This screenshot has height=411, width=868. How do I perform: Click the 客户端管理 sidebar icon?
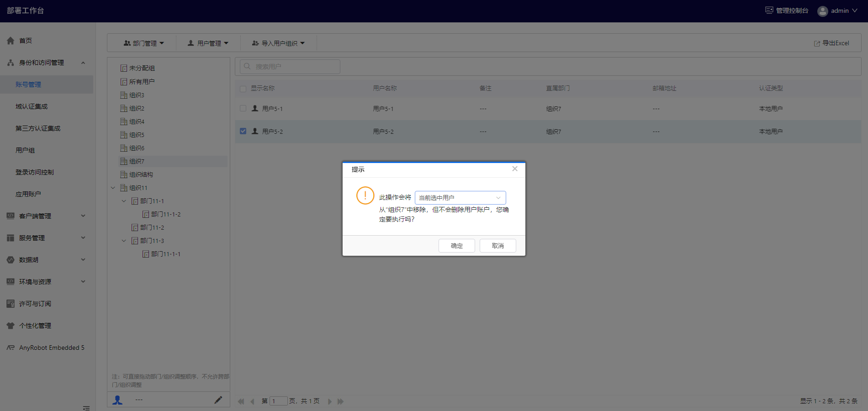(x=11, y=216)
